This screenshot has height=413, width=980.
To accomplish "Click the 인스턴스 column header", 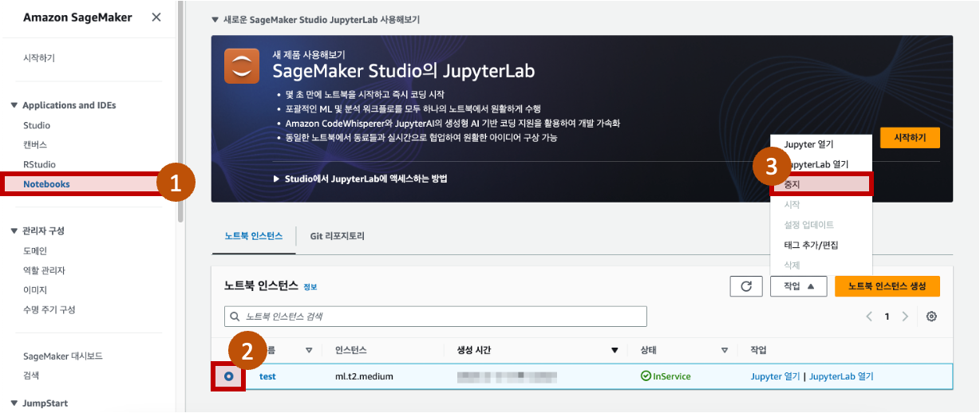I will [351, 350].
